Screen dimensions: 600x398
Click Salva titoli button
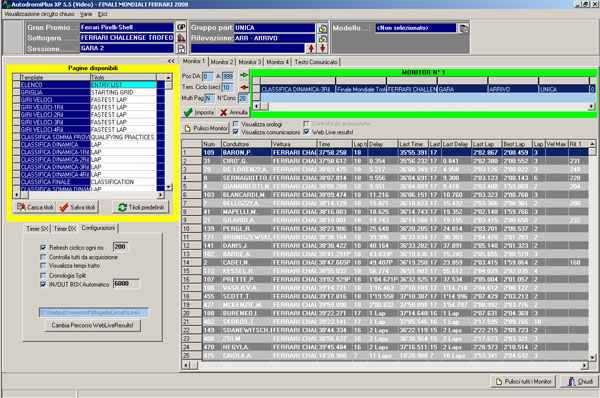coord(78,207)
